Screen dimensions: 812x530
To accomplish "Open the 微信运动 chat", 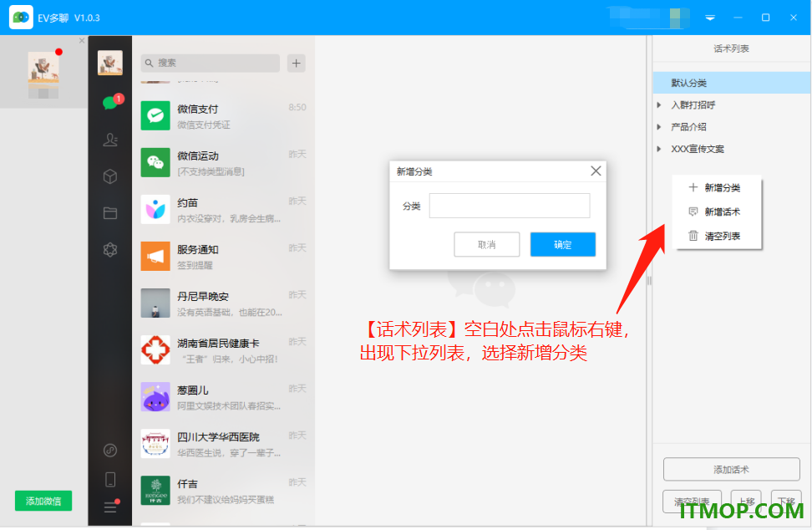I will (x=223, y=163).
